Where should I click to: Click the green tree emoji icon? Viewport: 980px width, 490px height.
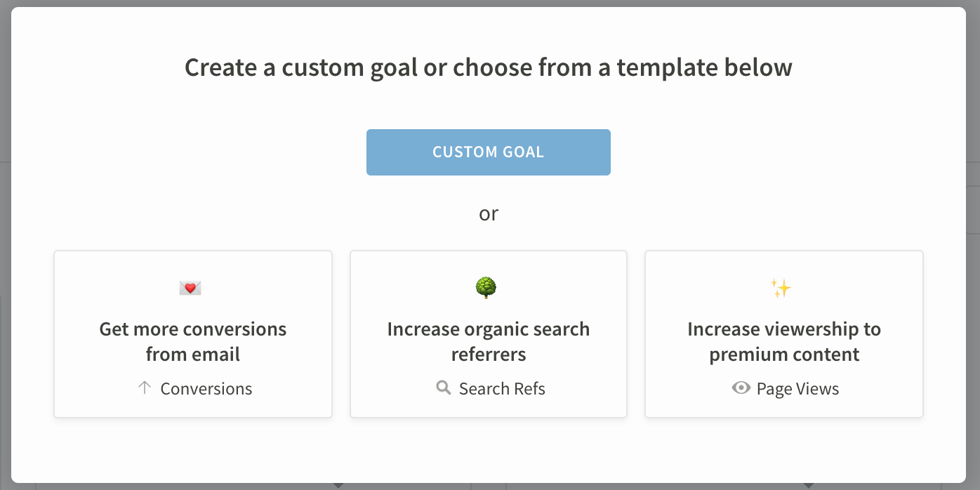(x=486, y=288)
